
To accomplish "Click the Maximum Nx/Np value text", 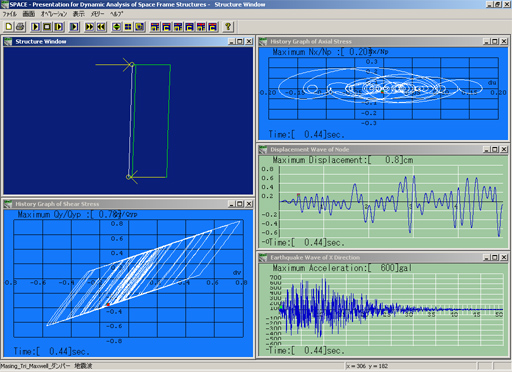I will tap(322, 52).
